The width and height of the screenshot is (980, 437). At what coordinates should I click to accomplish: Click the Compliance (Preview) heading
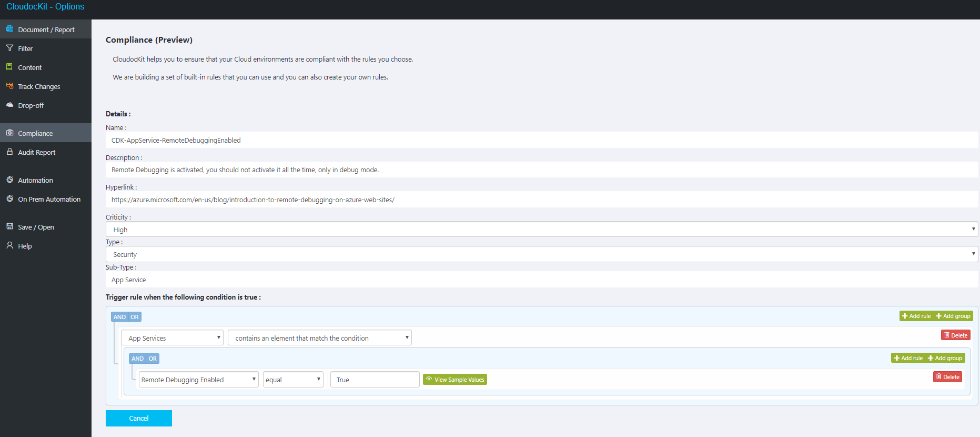pos(149,39)
